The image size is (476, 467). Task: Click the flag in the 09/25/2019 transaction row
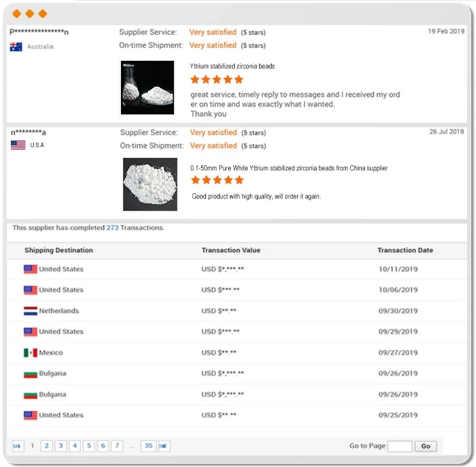(30, 415)
